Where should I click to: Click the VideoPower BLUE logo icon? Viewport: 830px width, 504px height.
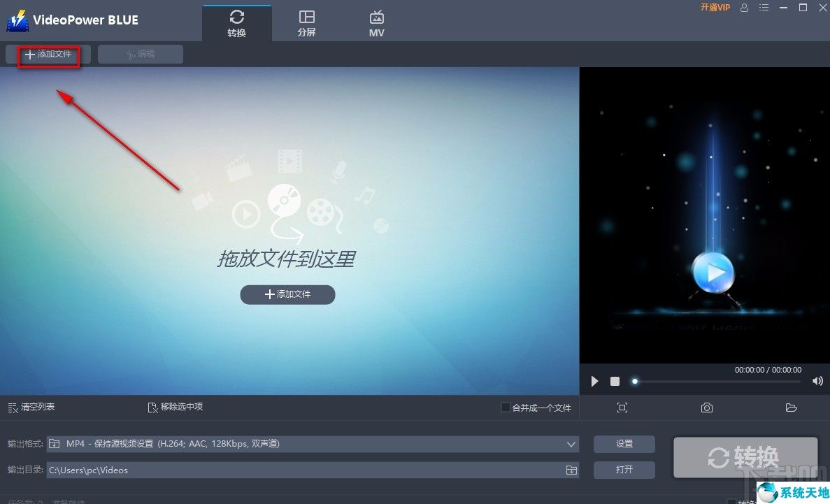17,20
